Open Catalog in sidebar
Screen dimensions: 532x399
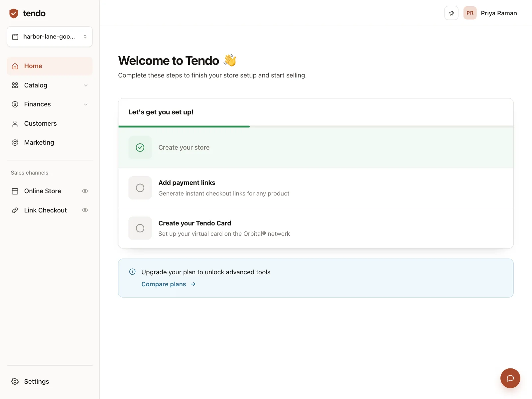50,85
